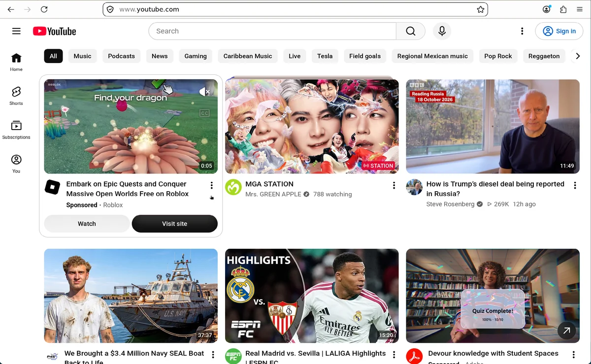Open Subscriptions in sidebar
Image resolution: width=591 pixels, height=364 pixels.
point(16,130)
